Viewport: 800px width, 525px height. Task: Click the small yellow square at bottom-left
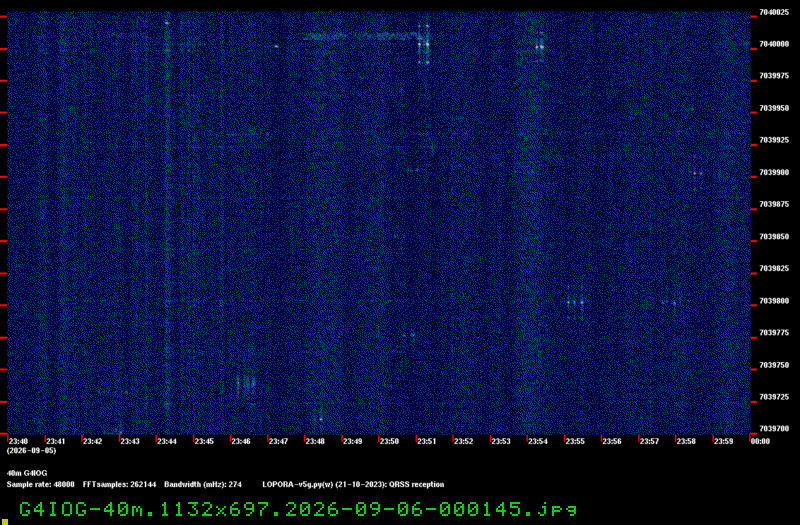coord(5,521)
